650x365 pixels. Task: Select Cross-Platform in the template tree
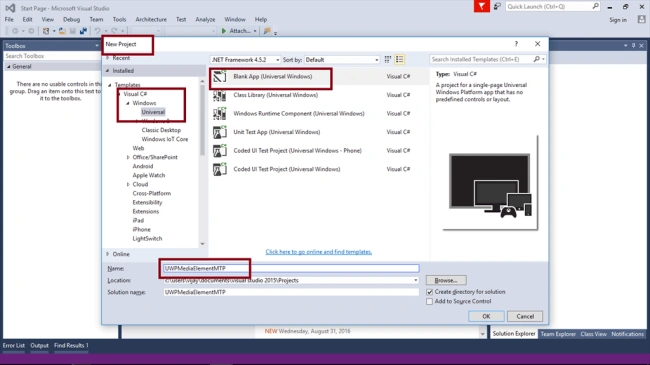coord(152,193)
